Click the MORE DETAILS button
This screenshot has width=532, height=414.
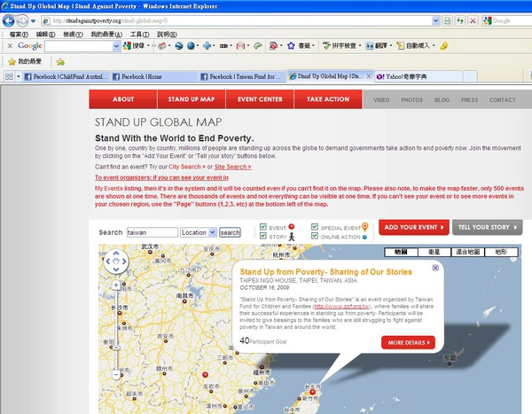coord(408,342)
